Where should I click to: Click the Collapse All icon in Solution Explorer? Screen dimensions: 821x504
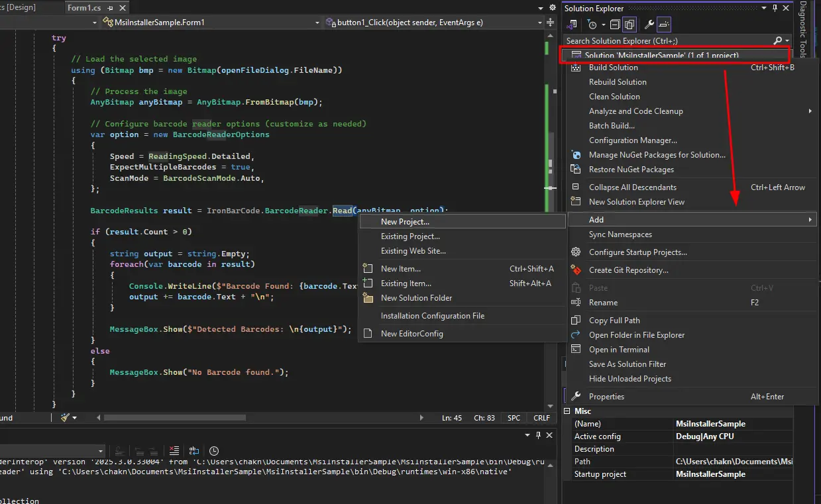[x=615, y=25]
